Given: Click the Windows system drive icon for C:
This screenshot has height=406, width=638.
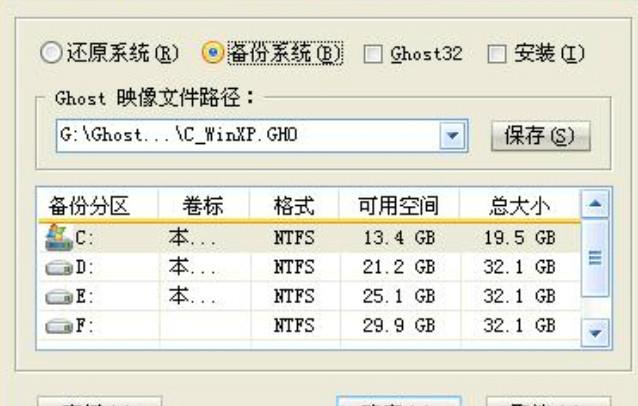Looking at the screenshot, I should coord(59,237).
